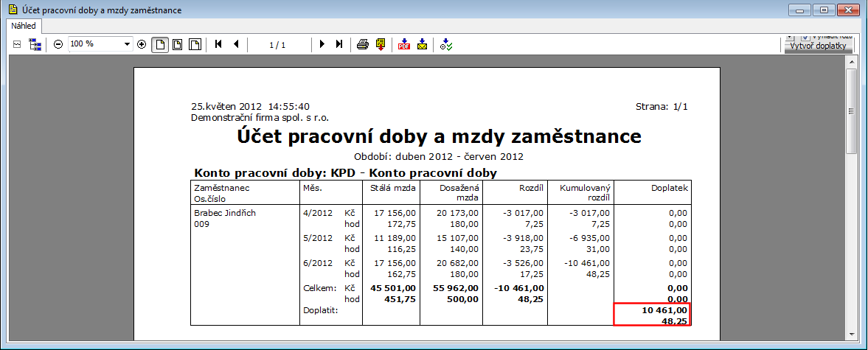Select the middle page-view icon
The height and width of the screenshot is (350, 868).
click(178, 45)
